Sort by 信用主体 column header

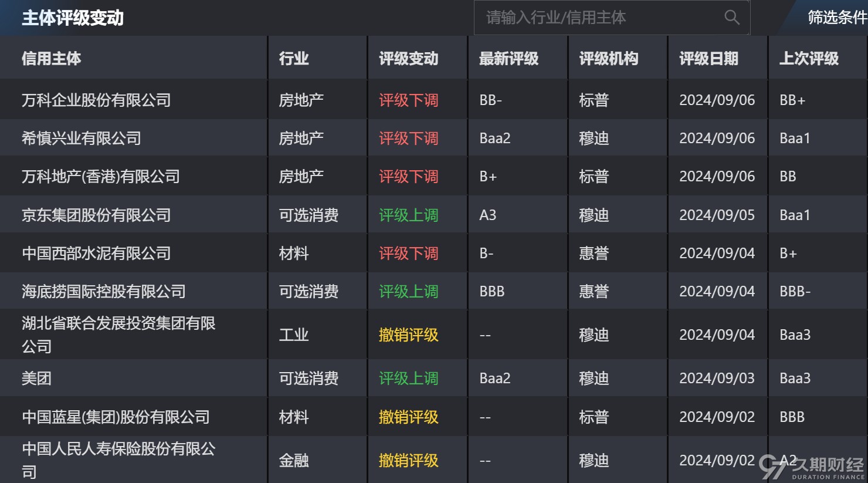52,59
